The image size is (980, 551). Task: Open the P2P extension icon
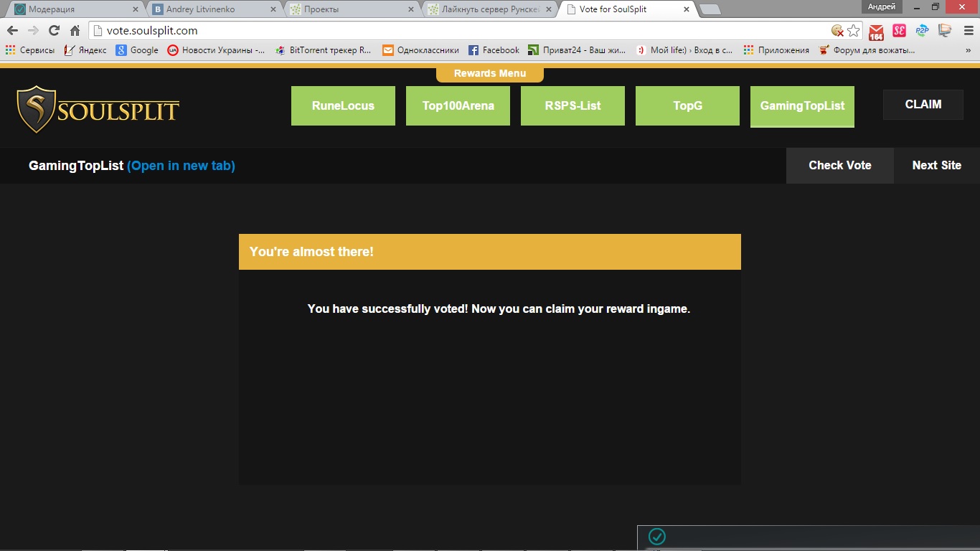(x=922, y=31)
